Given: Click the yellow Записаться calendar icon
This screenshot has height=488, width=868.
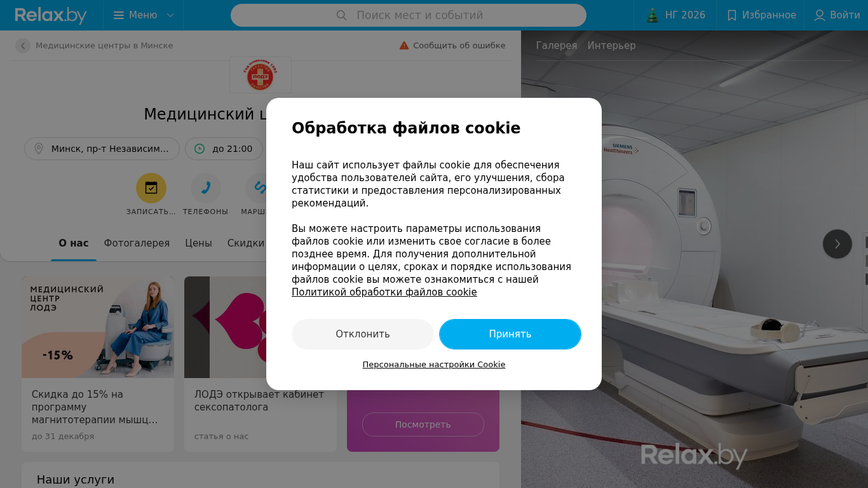Looking at the screenshot, I should tap(151, 188).
